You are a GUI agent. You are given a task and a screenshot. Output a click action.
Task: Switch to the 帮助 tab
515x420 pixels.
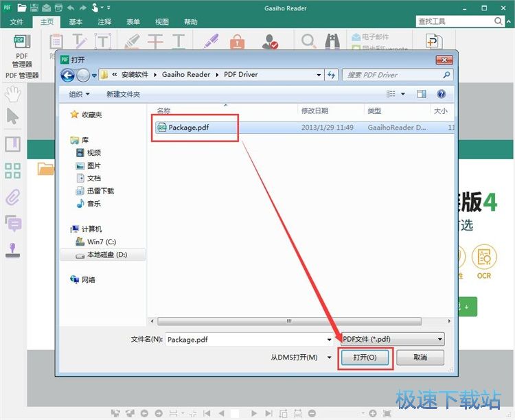coord(190,22)
